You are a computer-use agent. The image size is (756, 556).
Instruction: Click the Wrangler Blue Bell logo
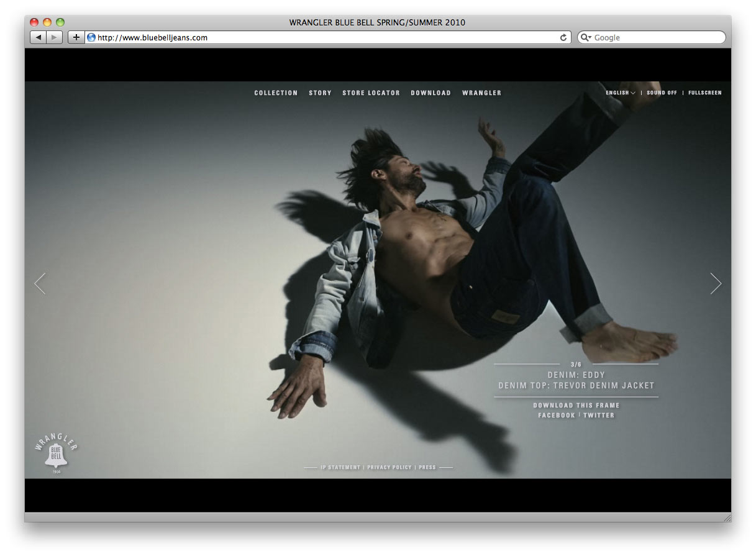pyautogui.click(x=56, y=454)
